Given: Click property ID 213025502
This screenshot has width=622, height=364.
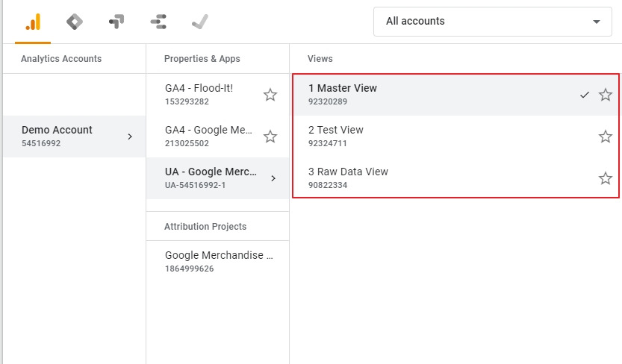Looking at the screenshot, I should click(x=187, y=143).
